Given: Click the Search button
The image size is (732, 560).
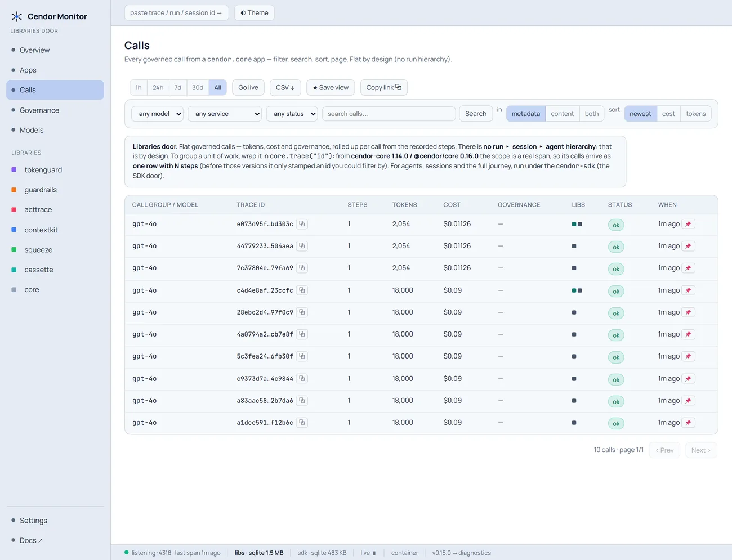Looking at the screenshot, I should click(x=476, y=114).
